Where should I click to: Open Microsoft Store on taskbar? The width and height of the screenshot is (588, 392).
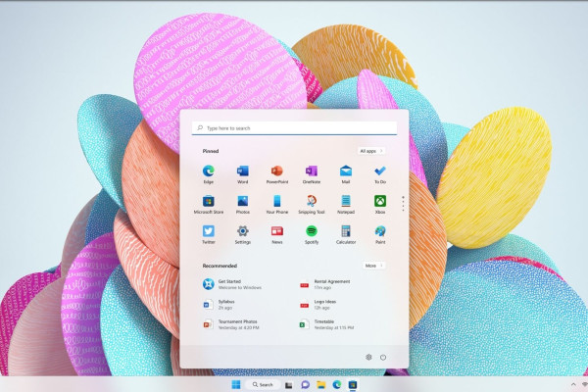click(353, 384)
